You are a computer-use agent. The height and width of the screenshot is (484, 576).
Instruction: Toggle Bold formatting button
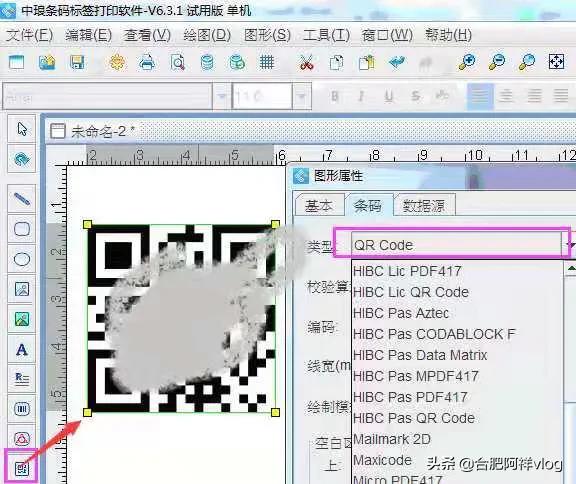(x=335, y=96)
